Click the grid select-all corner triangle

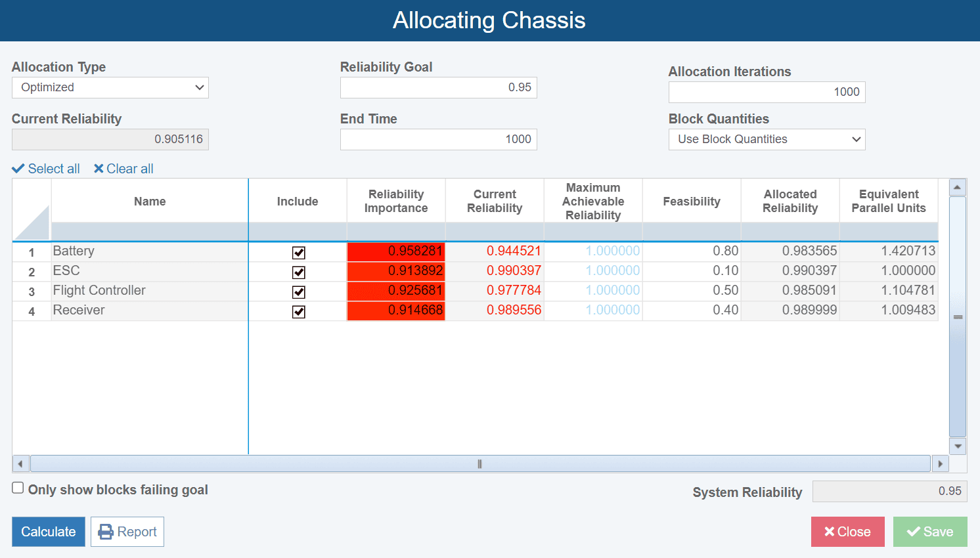point(32,223)
